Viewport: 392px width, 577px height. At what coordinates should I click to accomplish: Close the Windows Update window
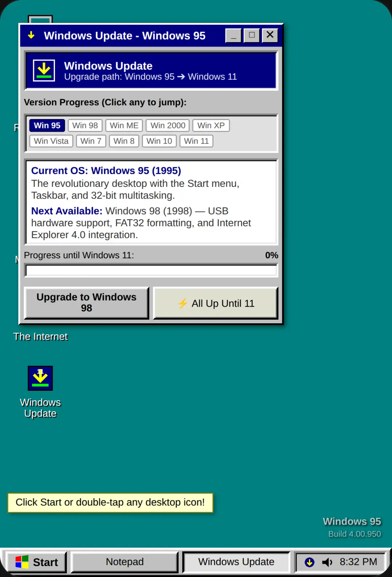270,35
